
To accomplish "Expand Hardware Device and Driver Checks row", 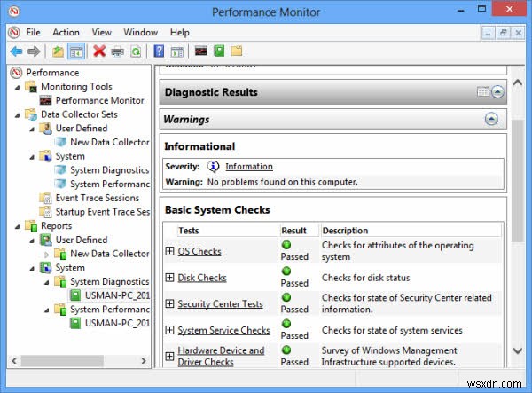I will (169, 356).
